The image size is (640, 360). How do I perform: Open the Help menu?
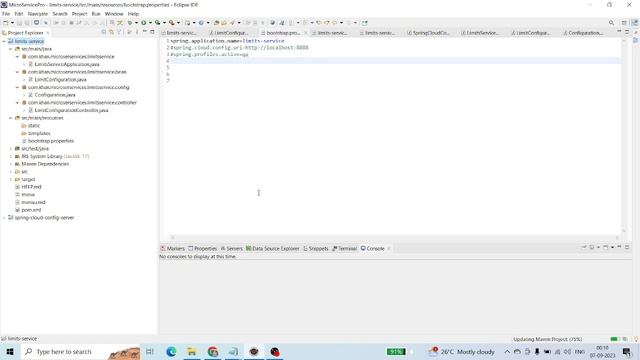pos(133,13)
